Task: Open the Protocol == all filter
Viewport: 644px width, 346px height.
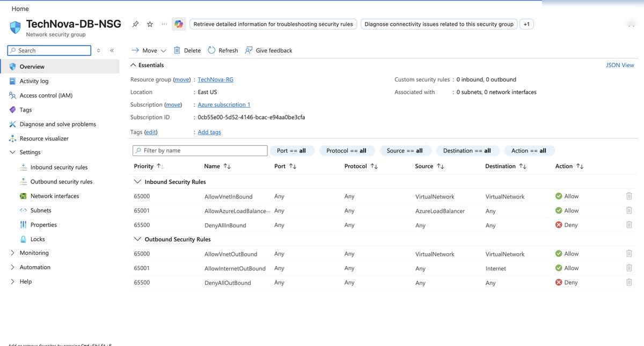Action: coord(346,151)
